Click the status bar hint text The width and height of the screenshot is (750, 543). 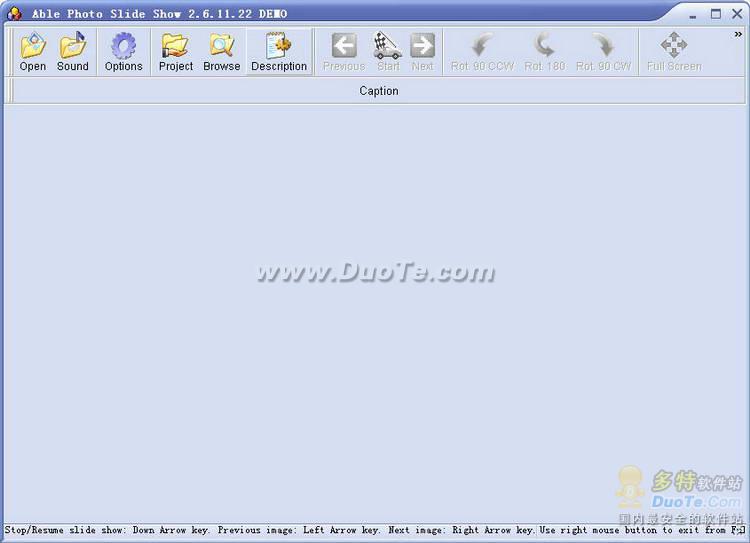coord(375,530)
